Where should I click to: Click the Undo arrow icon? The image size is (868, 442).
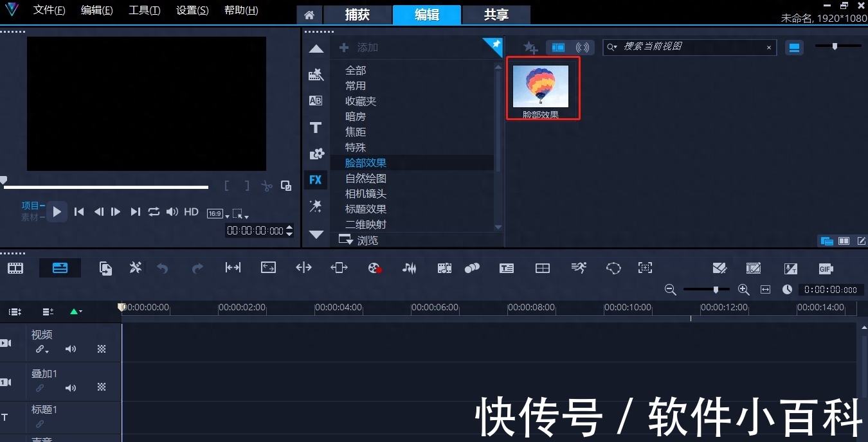163,268
